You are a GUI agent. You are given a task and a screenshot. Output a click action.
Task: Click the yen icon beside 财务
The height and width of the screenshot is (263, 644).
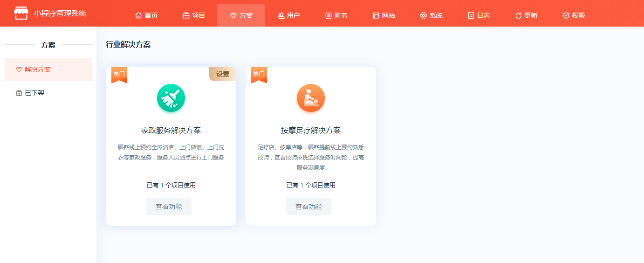pyautogui.click(x=329, y=15)
